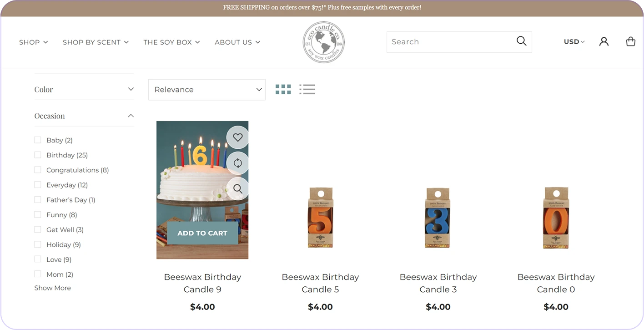Click the Eco Candle Co logo
Image resolution: width=644 pixels, height=330 pixels.
pos(323,42)
